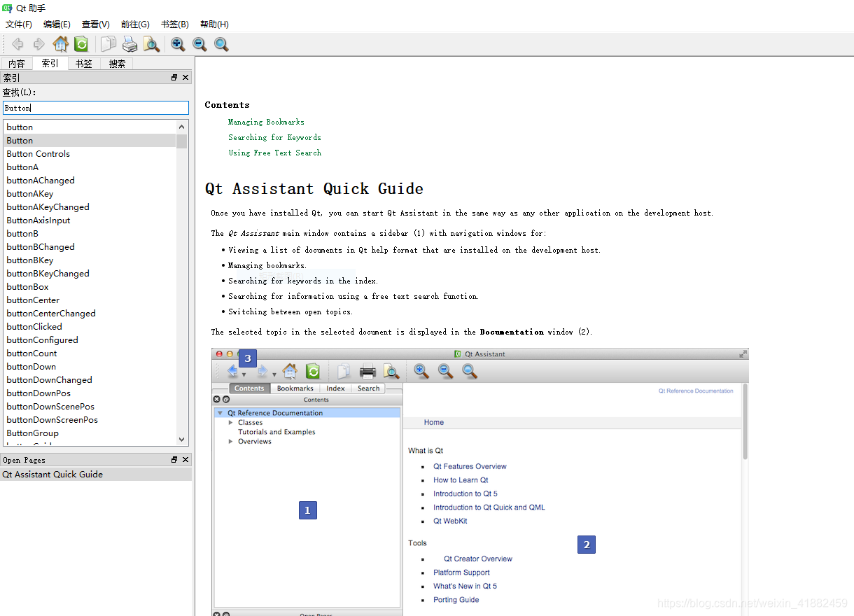Select 'buttonBox' index entry
The height and width of the screenshot is (616, 854).
click(90, 287)
